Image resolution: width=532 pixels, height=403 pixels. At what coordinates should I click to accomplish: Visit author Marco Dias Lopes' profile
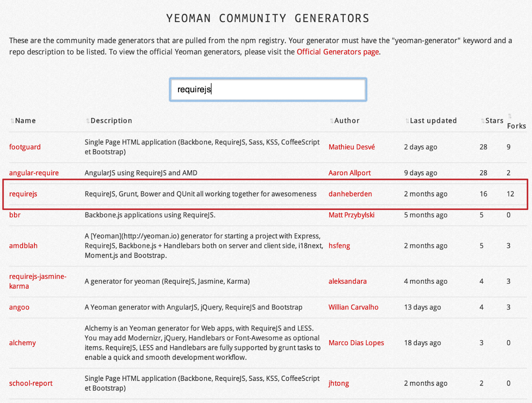pos(356,343)
